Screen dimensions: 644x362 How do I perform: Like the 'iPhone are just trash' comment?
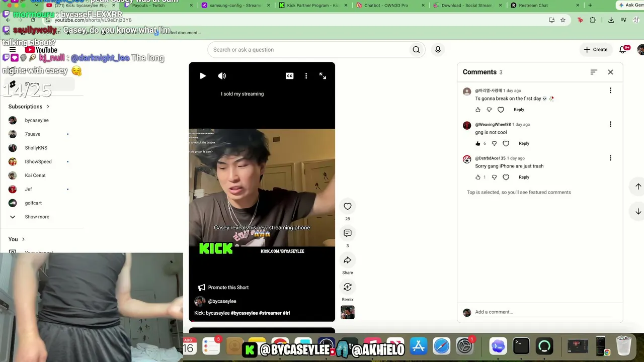[x=478, y=177]
